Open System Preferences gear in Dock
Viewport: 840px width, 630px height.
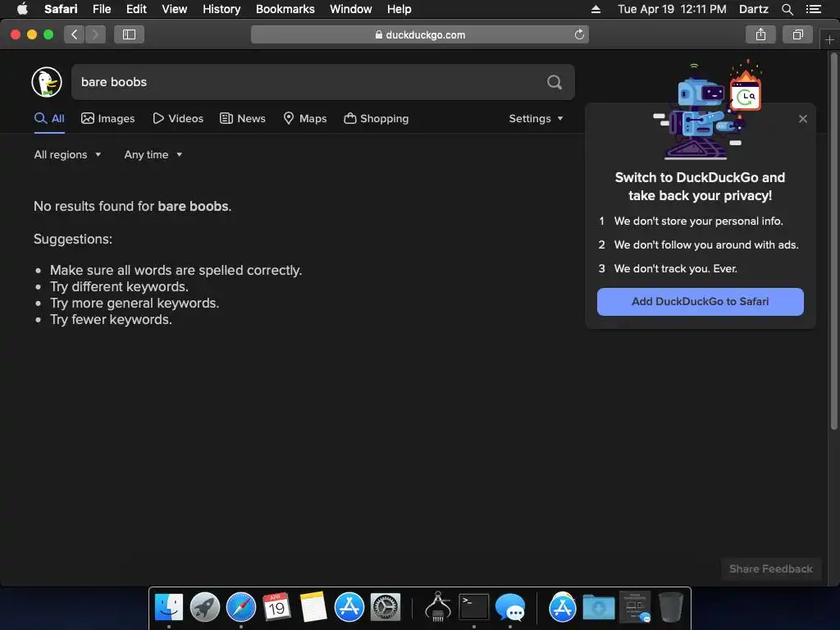(x=386, y=607)
